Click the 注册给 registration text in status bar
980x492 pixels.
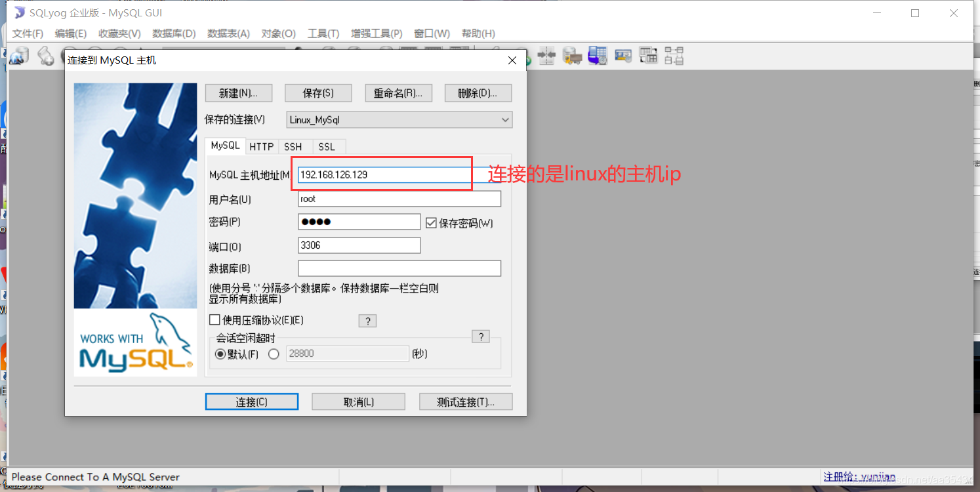point(859,477)
